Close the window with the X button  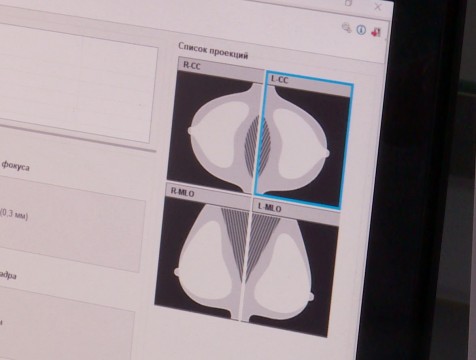[x=378, y=6]
